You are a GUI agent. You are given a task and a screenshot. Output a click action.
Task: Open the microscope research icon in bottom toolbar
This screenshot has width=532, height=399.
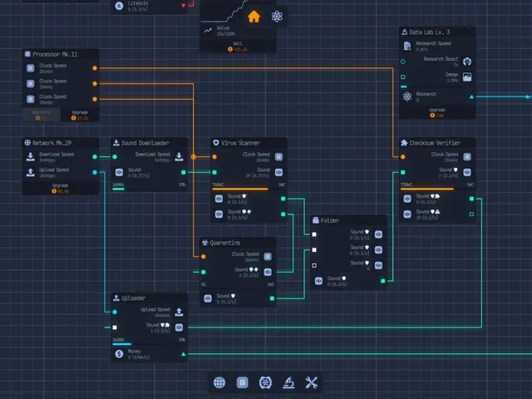click(x=288, y=382)
